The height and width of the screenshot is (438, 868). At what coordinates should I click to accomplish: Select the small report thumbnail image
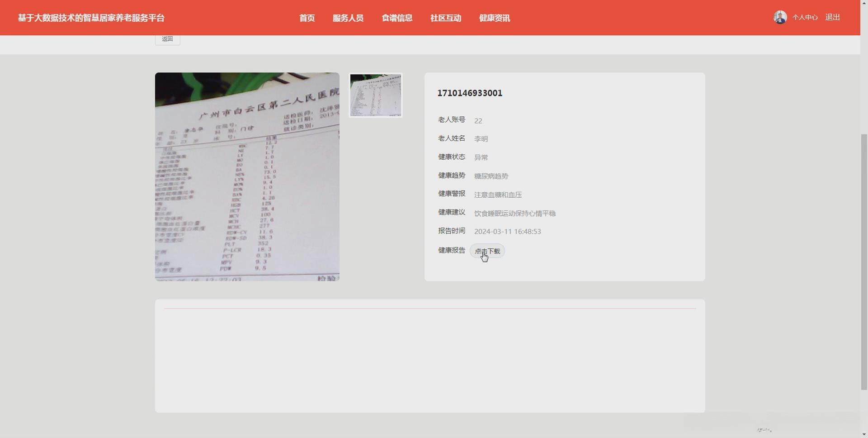[x=375, y=95]
